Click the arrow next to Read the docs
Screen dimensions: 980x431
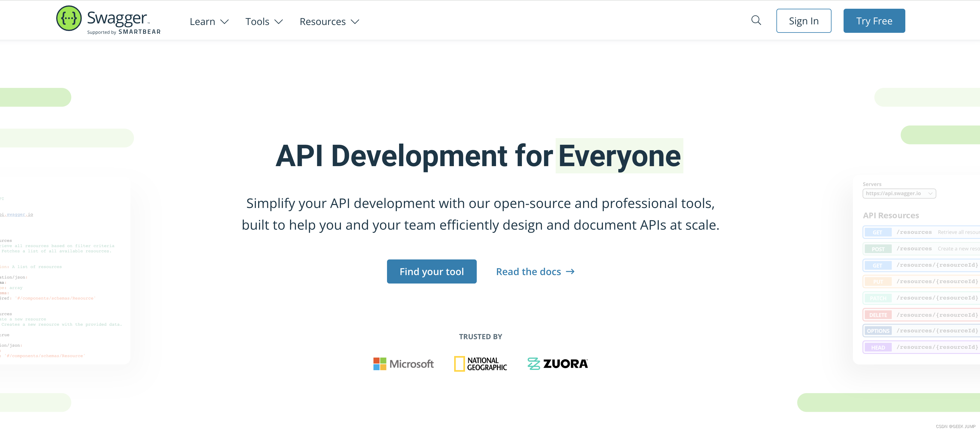(x=570, y=272)
